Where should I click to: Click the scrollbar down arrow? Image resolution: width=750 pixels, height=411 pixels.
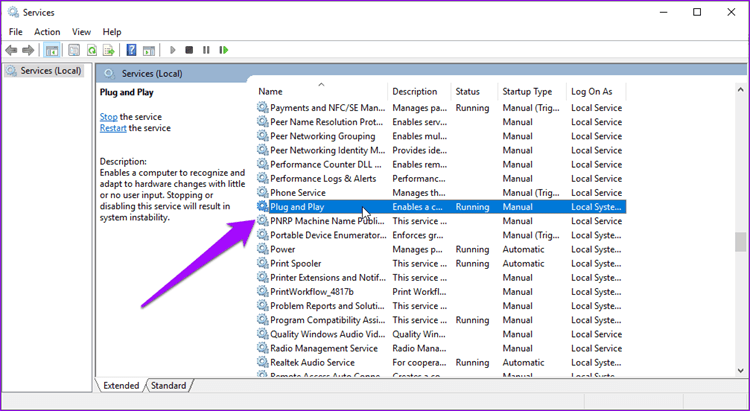coord(741,370)
